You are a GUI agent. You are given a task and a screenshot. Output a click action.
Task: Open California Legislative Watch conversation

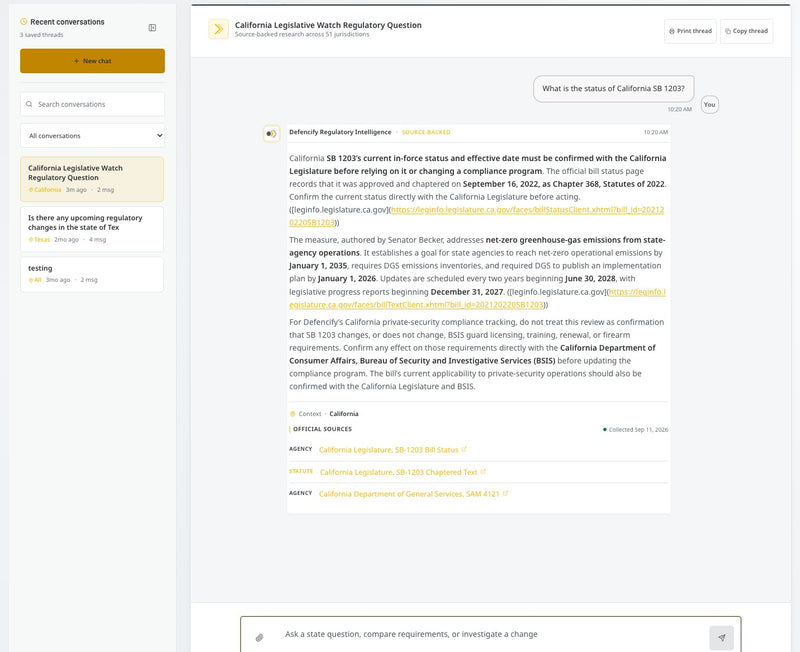click(92, 179)
